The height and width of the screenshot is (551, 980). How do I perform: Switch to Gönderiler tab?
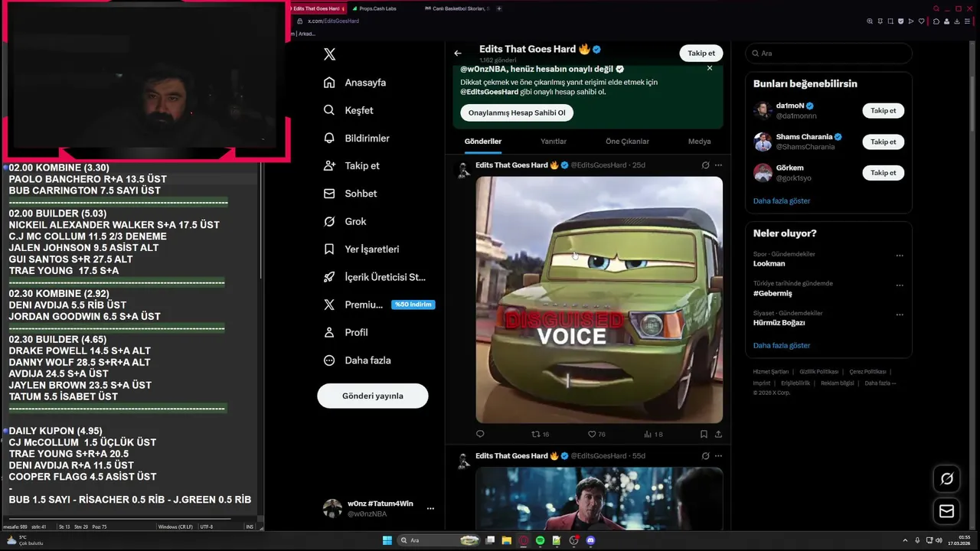point(483,142)
